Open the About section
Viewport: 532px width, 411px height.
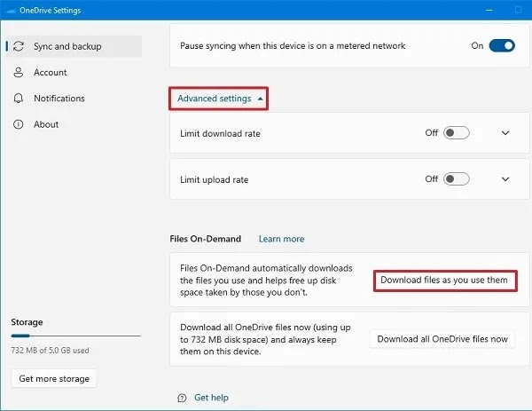pyautogui.click(x=74, y=124)
